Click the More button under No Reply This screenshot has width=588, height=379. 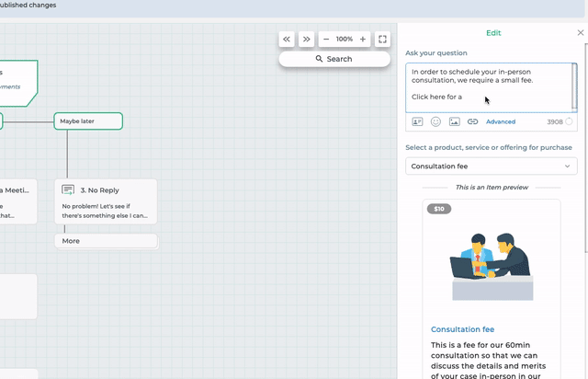tap(107, 241)
